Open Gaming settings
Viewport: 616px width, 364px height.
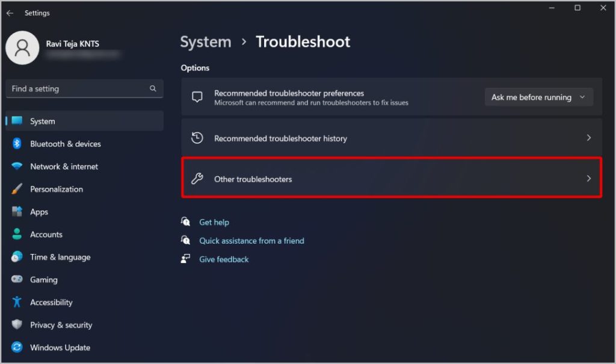(x=84, y=280)
